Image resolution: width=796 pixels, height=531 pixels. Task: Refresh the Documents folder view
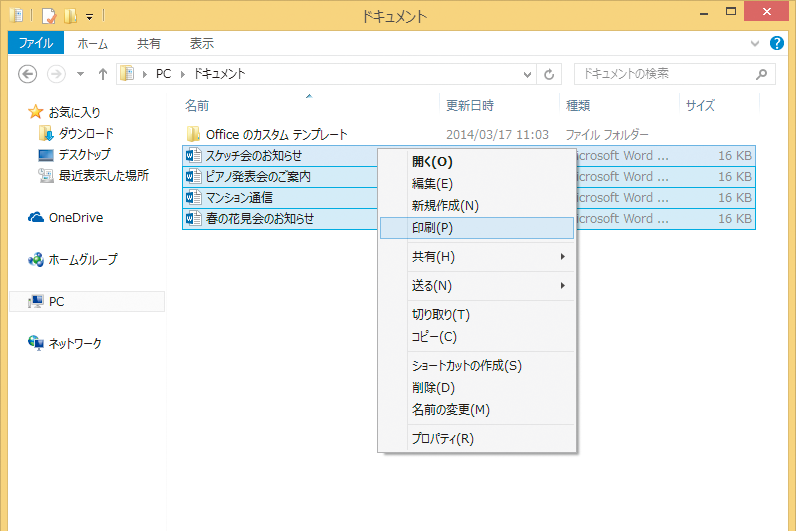(x=549, y=75)
